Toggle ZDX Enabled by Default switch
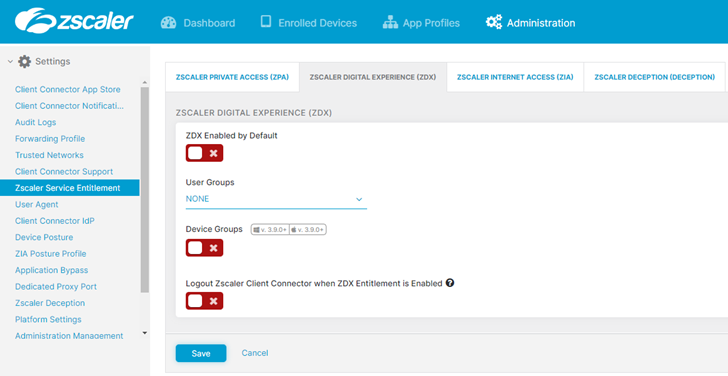The width and height of the screenshot is (728, 376). [x=204, y=153]
